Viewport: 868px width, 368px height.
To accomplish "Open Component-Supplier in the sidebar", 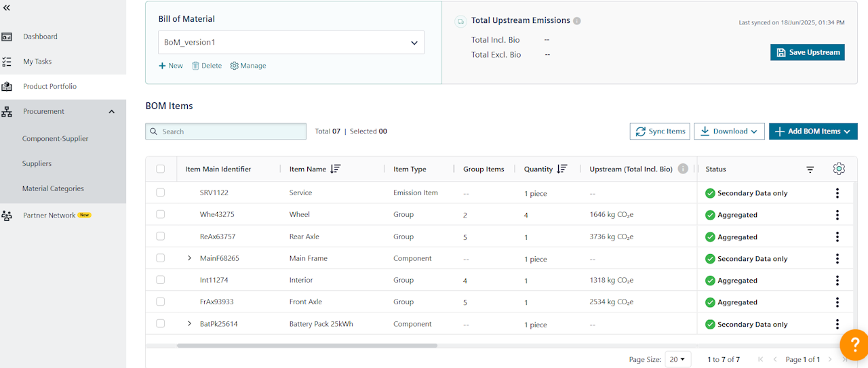I will (55, 138).
